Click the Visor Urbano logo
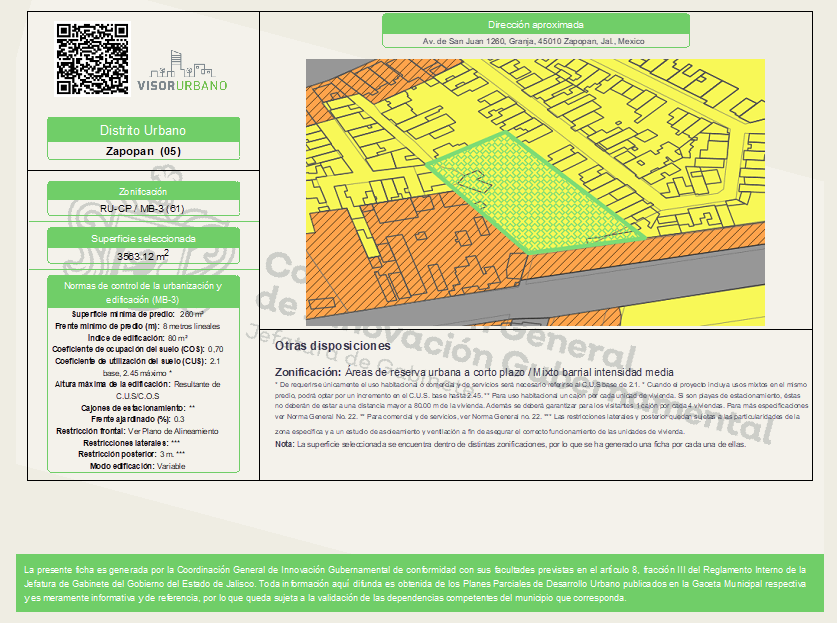The height and width of the screenshot is (623, 837). pyautogui.click(x=182, y=72)
